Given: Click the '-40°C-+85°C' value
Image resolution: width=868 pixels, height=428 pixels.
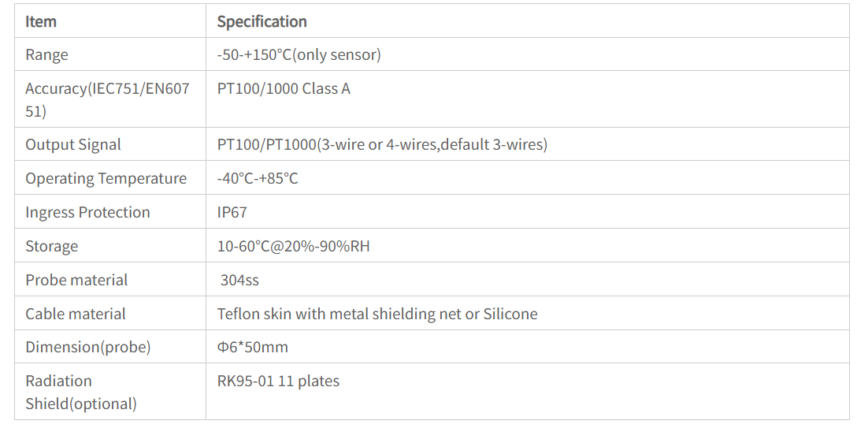Looking at the screenshot, I should [258, 178].
